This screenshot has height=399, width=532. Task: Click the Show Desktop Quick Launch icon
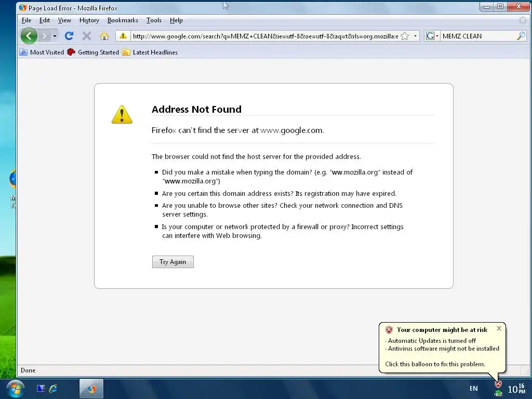coord(41,389)
